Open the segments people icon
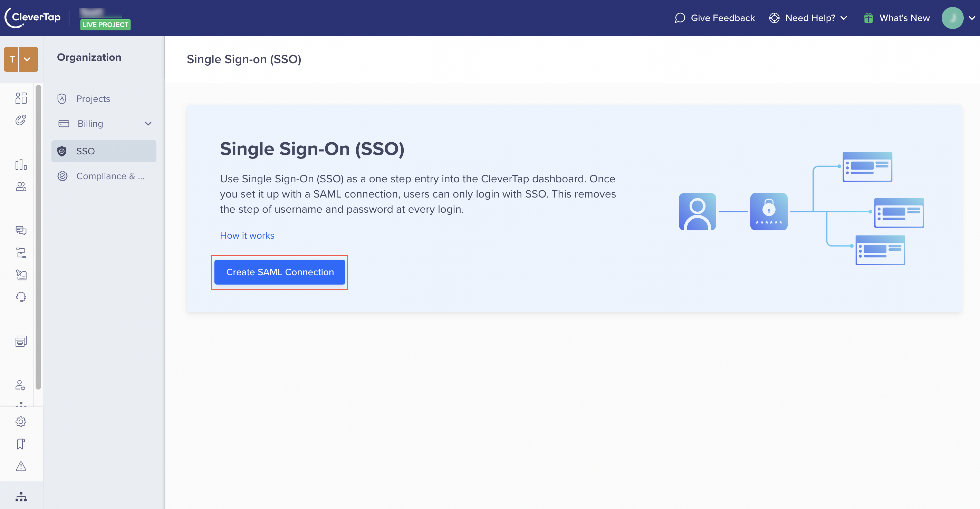Image resolution: width=980 pixels, height=509 pixels. [x=21, y=186]
